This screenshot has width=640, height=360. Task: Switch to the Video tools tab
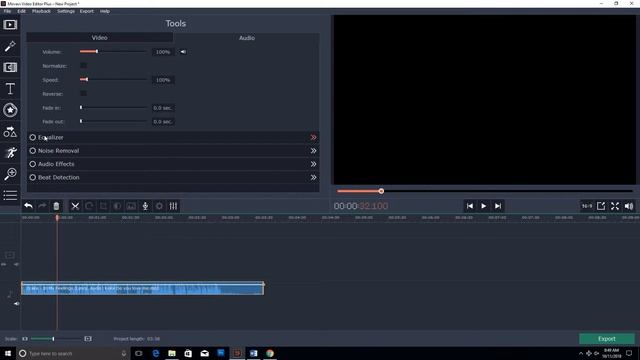click(100, 38)
